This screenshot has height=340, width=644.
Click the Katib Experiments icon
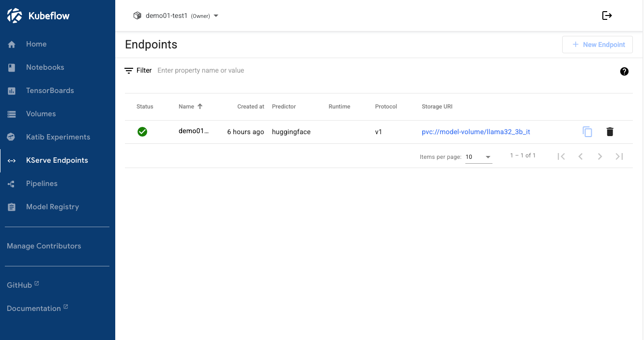click(x=12, y=137)
